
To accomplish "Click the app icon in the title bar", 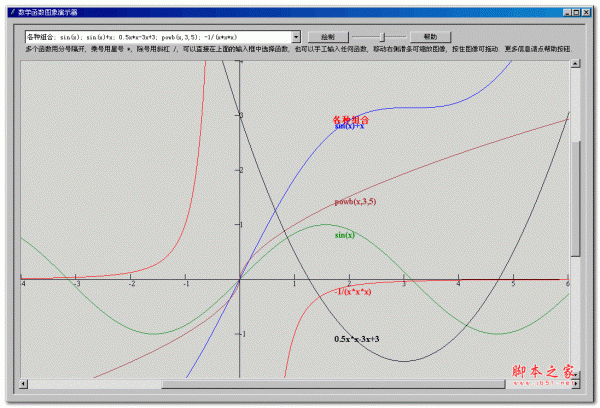I will [x=12, y=11].
